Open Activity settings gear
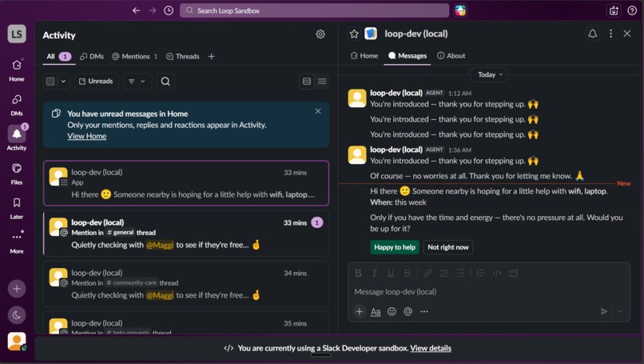 (x=320, y=34)
